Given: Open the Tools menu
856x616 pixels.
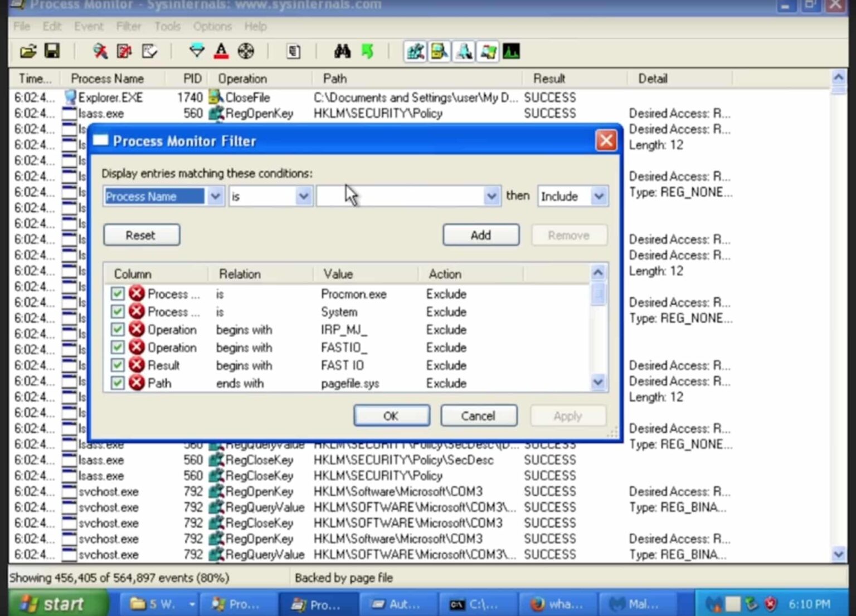Looking at the screenshot, I should point(167,26).
